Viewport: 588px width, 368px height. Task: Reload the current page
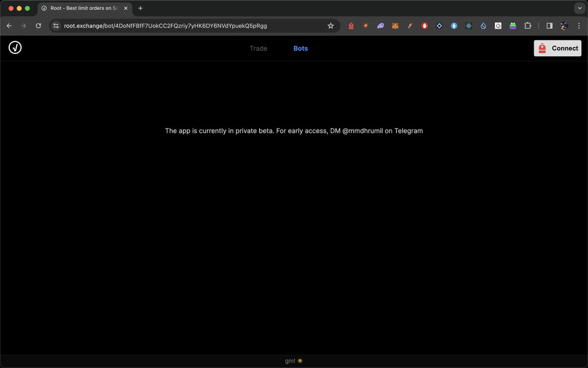[x=38, y=26]
